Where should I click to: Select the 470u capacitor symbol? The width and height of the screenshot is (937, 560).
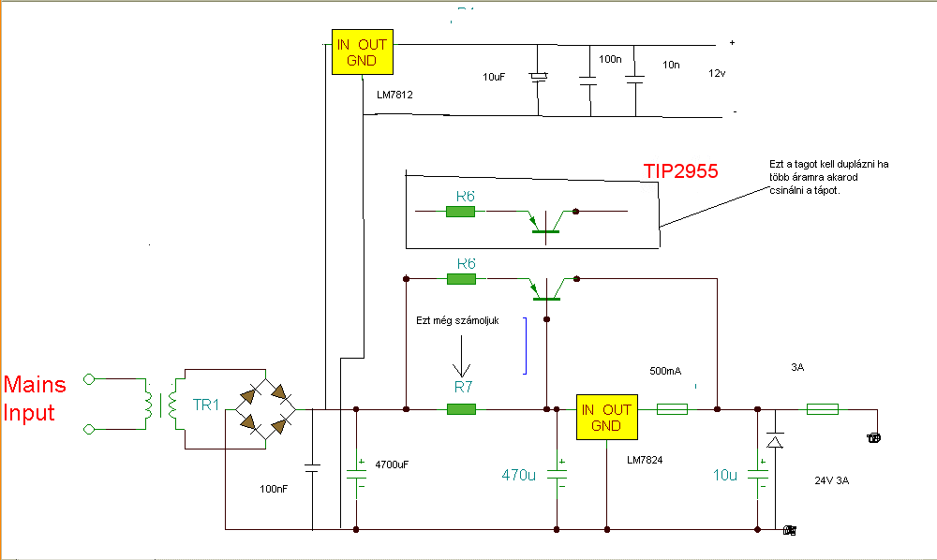[557, 478]
